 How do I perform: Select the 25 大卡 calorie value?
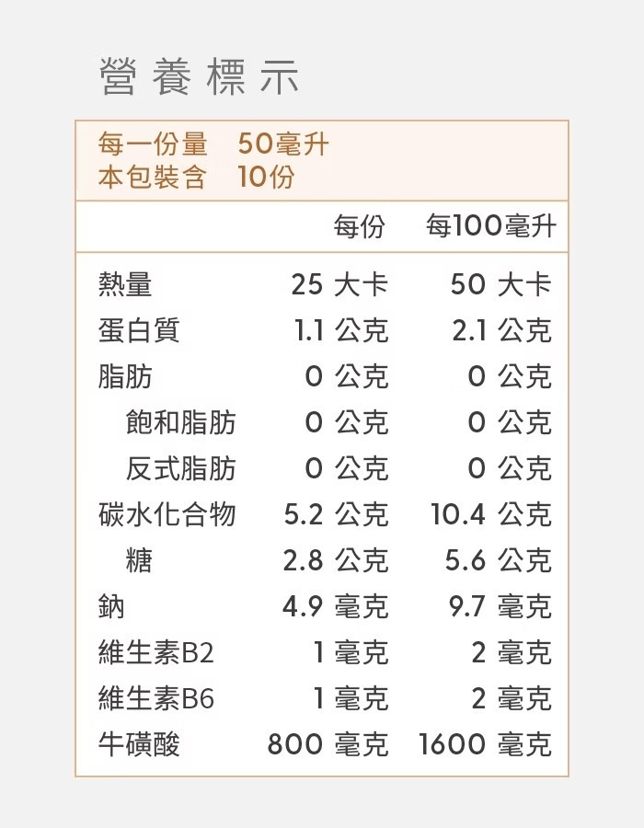339,284
